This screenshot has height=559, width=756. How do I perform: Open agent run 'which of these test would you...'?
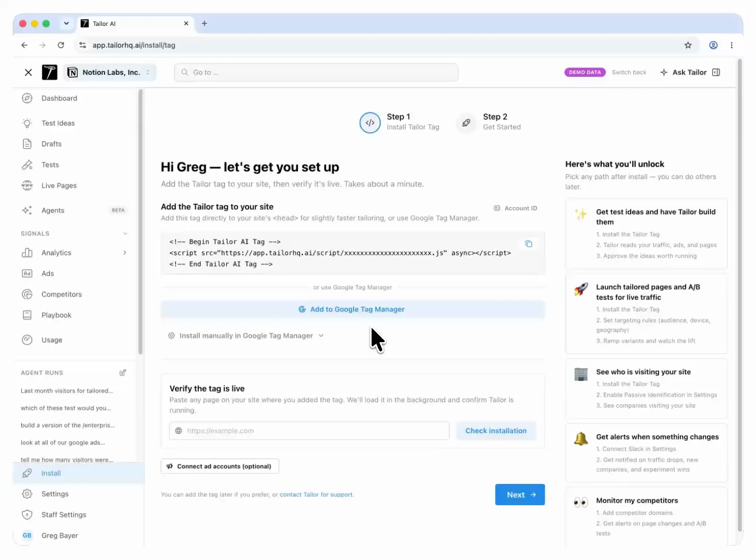click(66, 408)
